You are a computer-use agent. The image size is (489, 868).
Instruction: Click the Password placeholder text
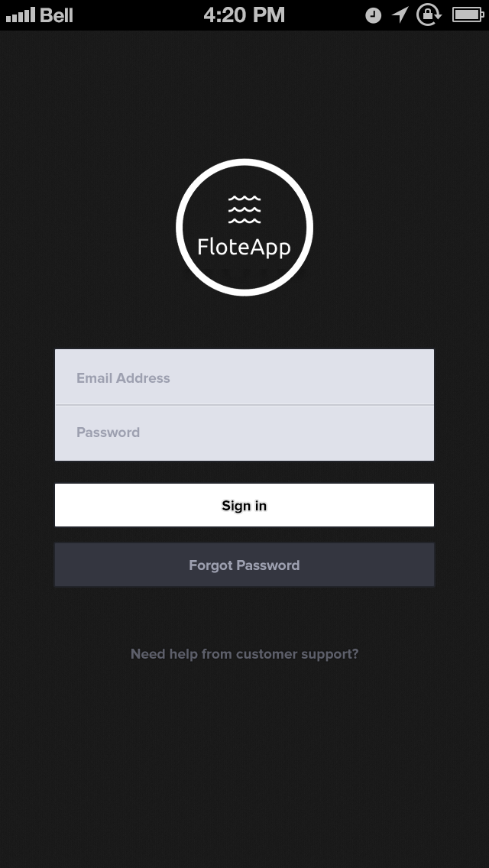pos(108,432)
